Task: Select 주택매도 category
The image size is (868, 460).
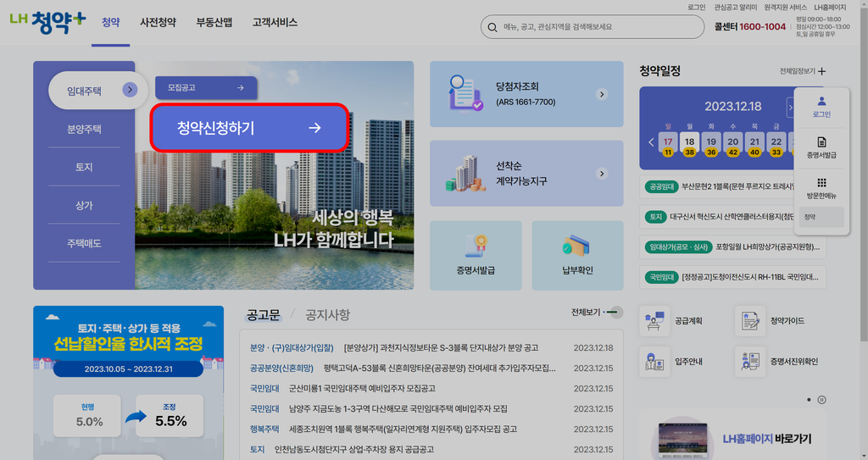Action: click(84, 243)
